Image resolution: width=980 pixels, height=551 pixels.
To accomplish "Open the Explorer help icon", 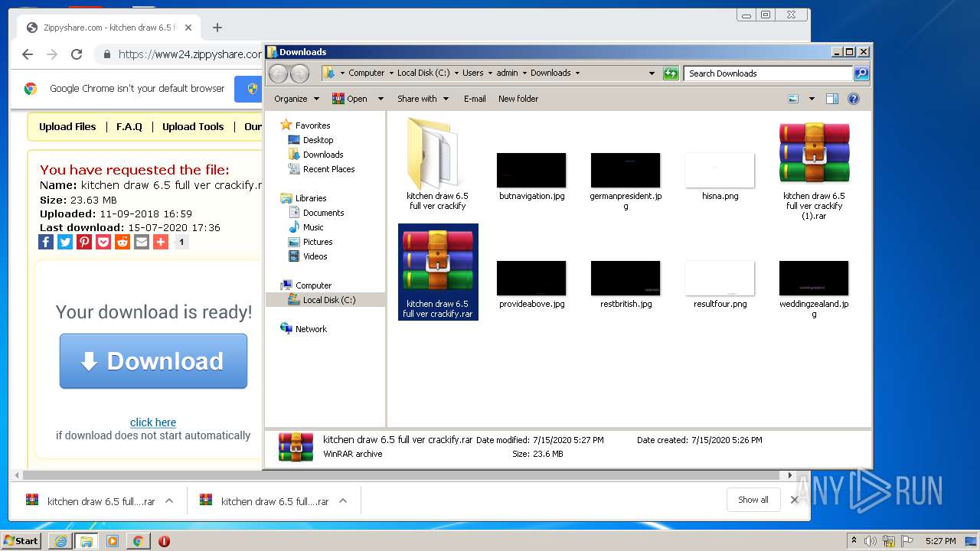I will point(854,99).
